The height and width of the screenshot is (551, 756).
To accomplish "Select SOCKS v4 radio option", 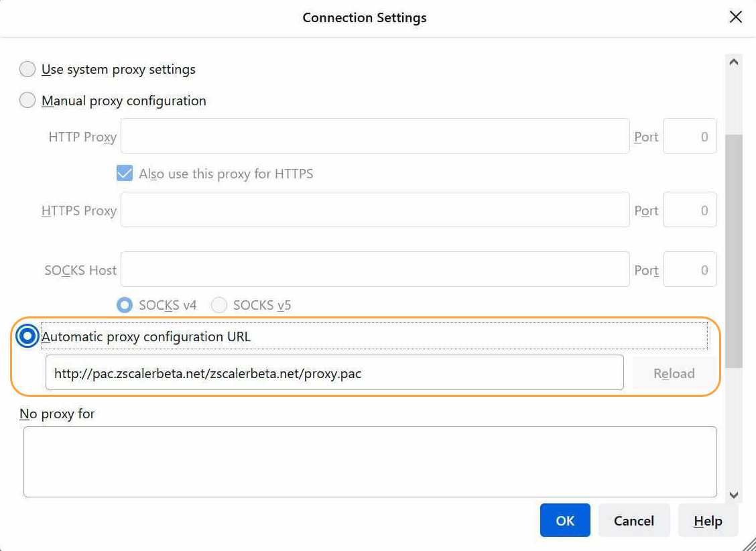I will [125, 305].
